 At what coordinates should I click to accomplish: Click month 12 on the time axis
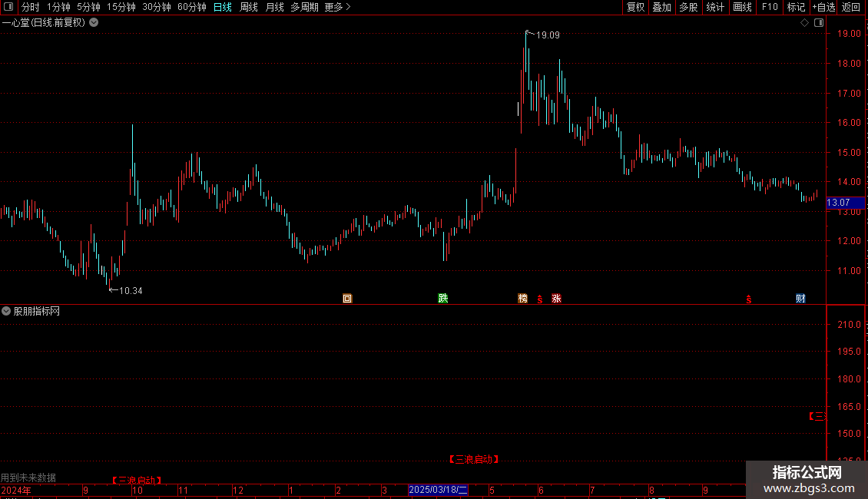[x=238, y=490]
